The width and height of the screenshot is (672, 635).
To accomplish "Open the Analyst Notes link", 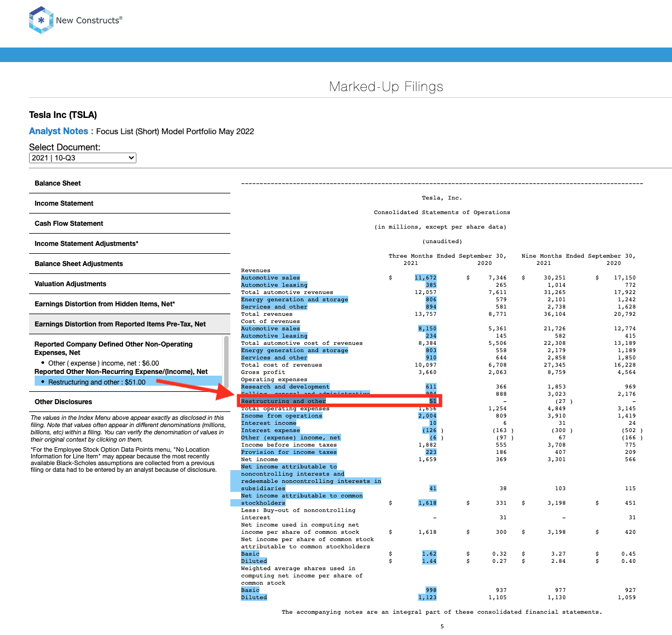I will 59,131.
